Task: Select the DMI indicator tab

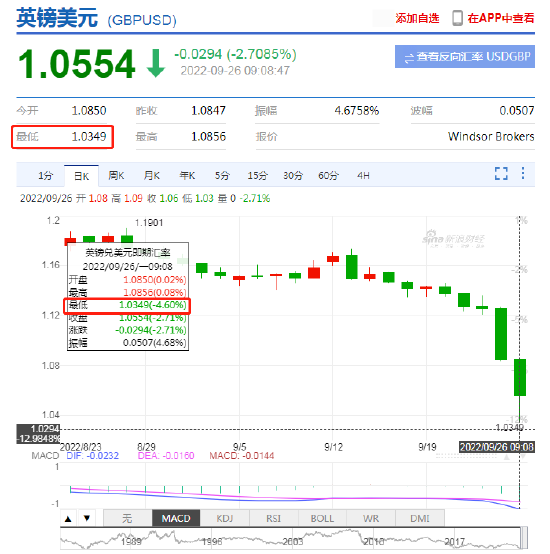Action: tap(420, 518)
